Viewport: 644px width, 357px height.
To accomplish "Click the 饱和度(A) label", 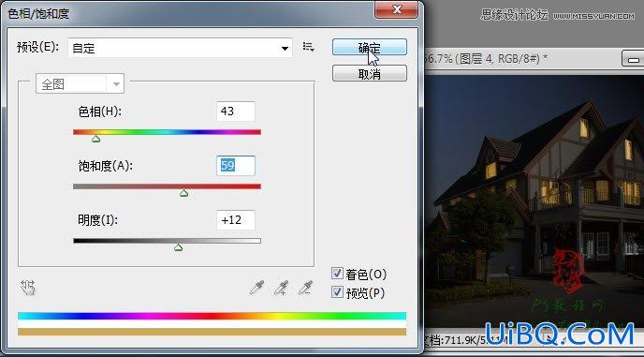I will [x=106, y=166].
